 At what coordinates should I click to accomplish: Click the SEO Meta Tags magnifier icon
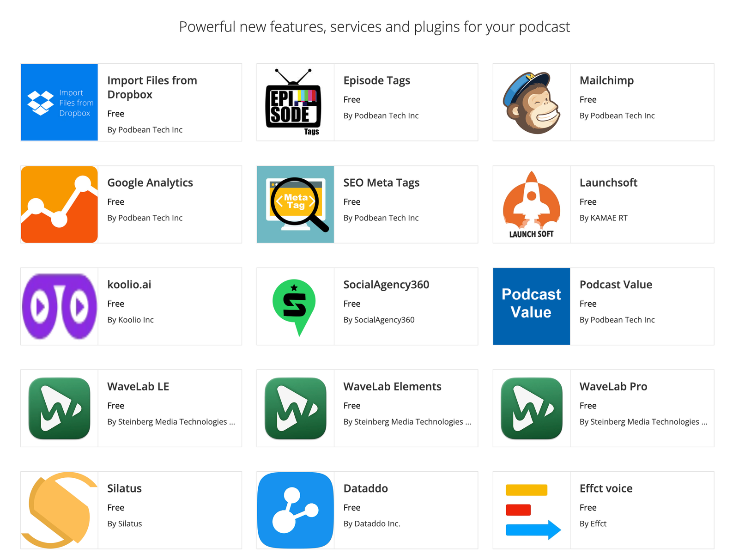point(295,204)
